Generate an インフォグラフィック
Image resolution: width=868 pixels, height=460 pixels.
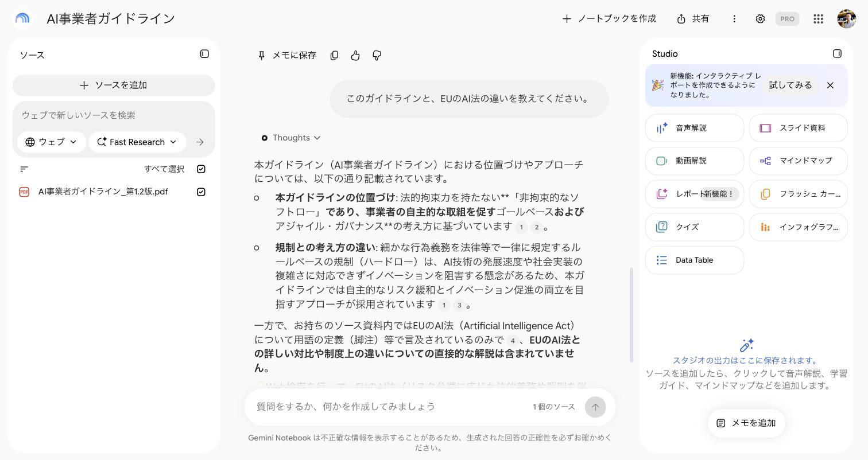pyautogui.click(x=799, y=227)
